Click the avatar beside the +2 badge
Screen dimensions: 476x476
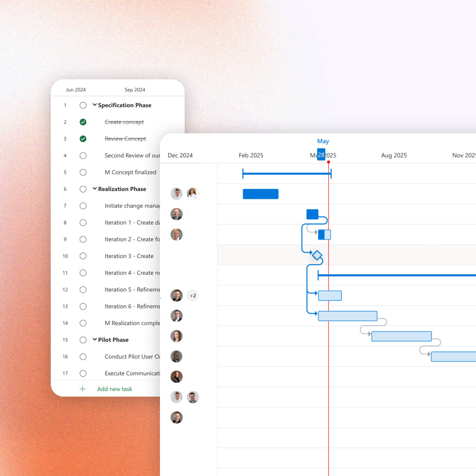point(176,295)
